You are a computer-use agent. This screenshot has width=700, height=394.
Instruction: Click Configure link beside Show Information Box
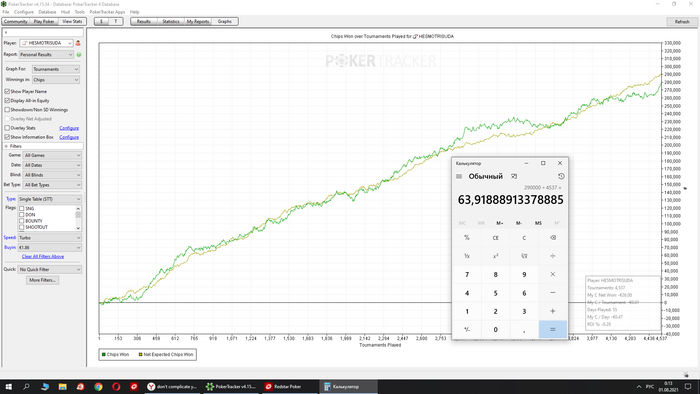pos(69,137)
